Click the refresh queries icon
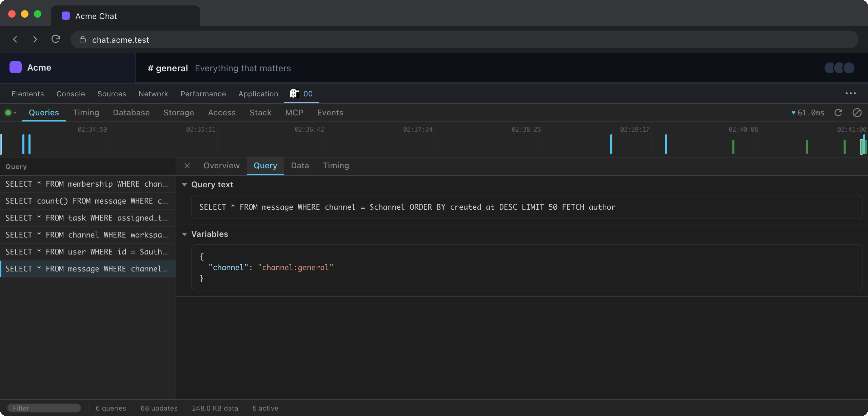Image resolution: width=868 pixels, height=416 pixels. click(x=838, y=113)
